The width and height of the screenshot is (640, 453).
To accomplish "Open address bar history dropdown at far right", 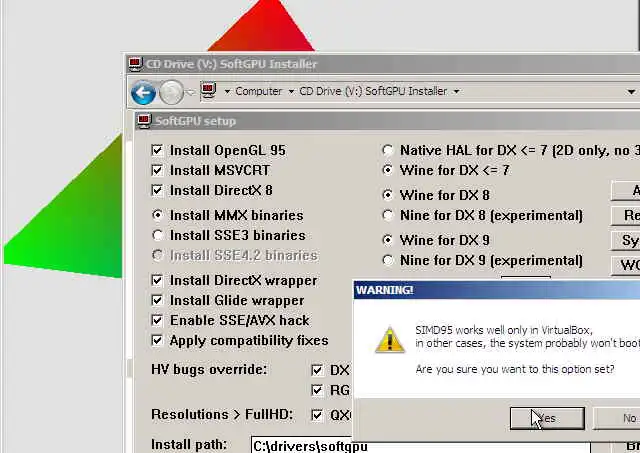I will click(x=631, y=92).
